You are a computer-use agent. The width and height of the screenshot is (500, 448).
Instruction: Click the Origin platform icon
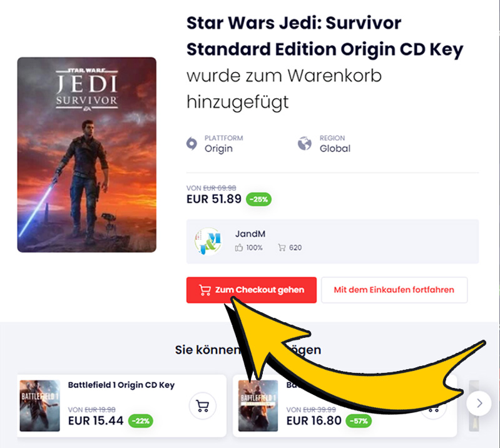(x=191, y=143)
